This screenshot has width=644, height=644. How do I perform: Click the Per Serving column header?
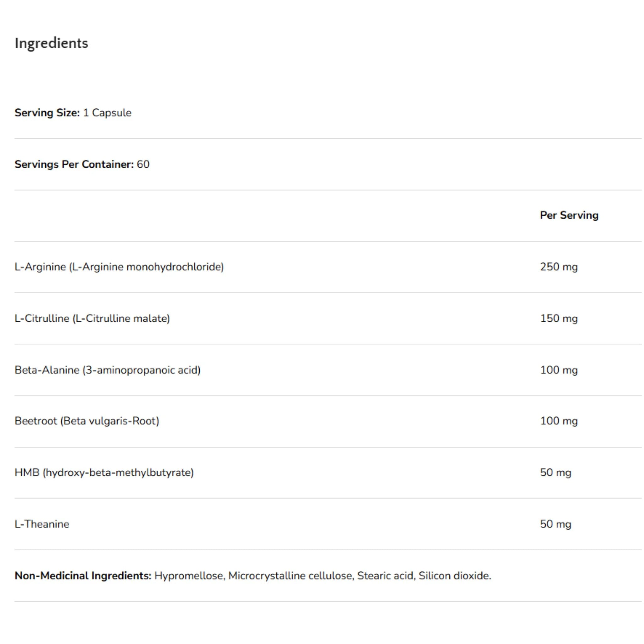tap(569, 215)
